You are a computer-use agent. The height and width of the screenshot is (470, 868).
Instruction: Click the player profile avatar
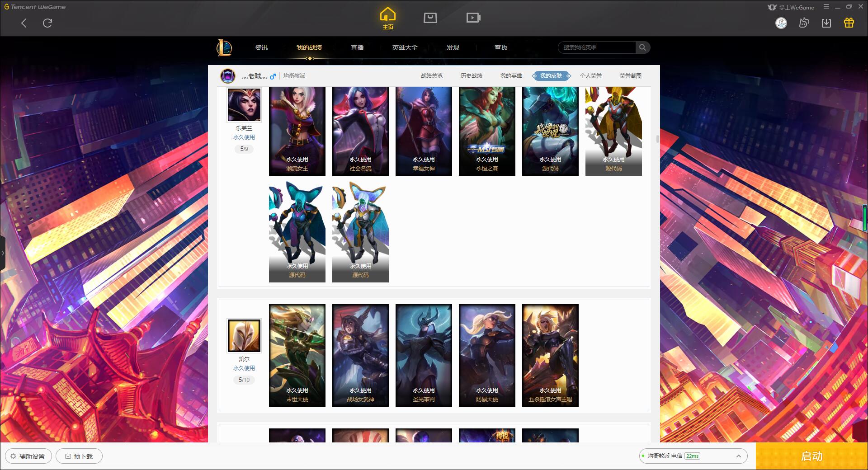(x=228, y=76)
